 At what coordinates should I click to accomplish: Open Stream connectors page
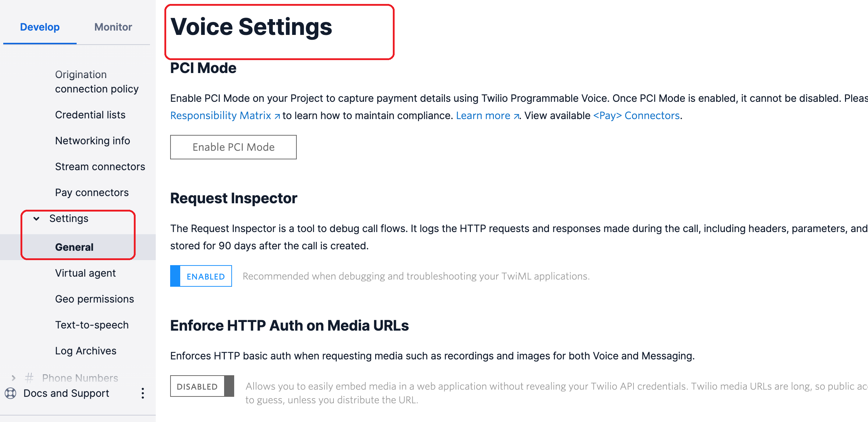100,167
